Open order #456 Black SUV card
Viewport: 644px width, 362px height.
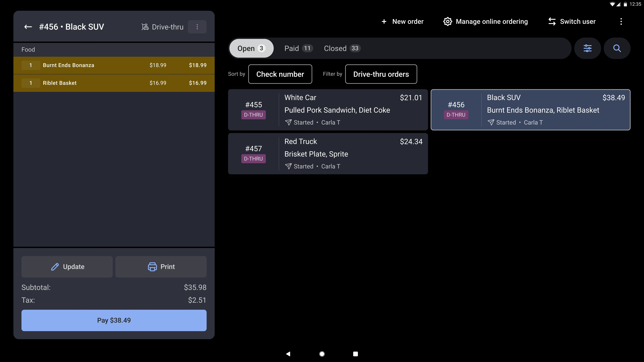530,110
